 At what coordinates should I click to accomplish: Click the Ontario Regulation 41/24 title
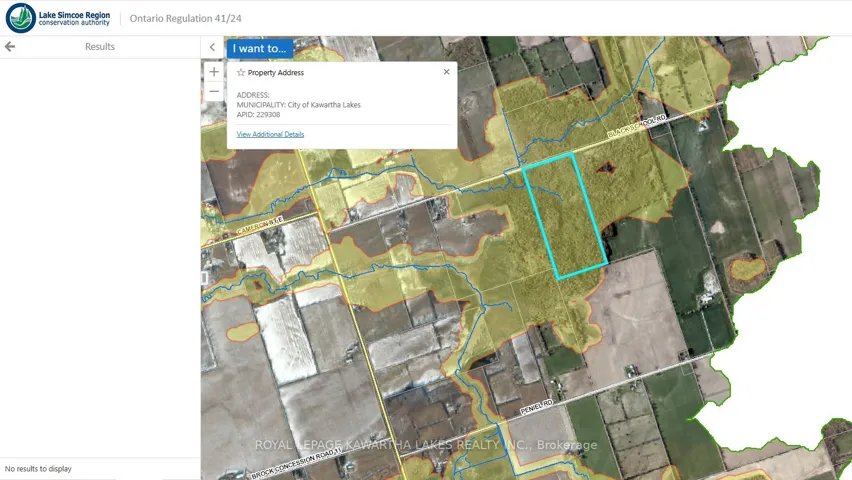[x=186, y=18]
